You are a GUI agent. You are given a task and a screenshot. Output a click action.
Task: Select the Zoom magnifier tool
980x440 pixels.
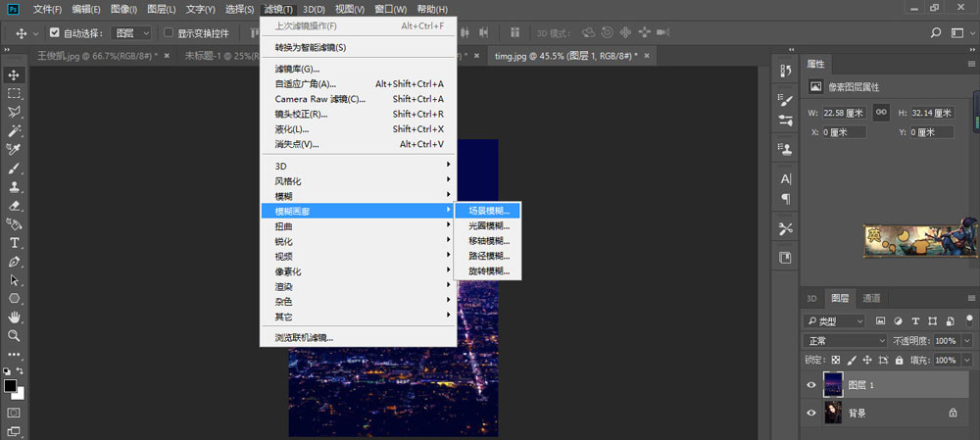coord(15,336)
